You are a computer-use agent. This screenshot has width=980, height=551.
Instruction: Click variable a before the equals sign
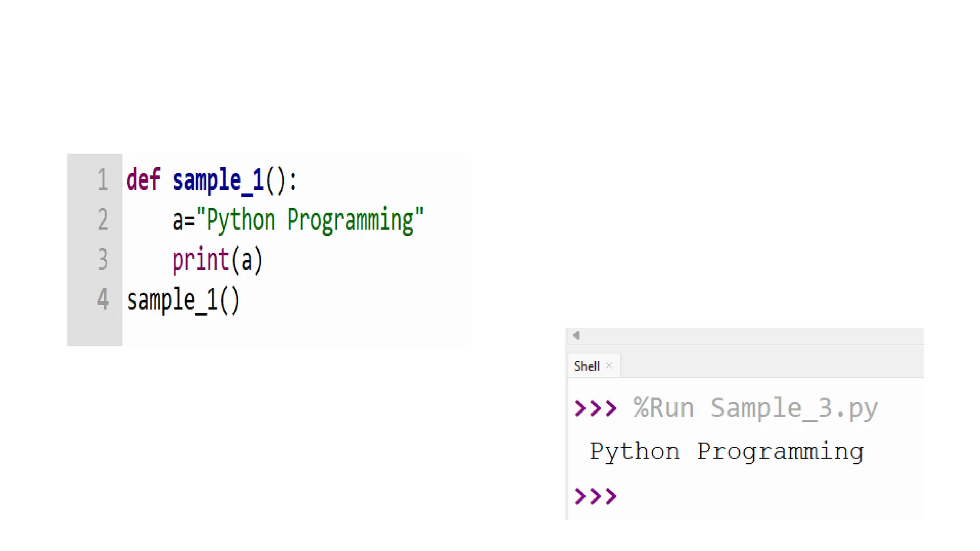pos(178,221)
